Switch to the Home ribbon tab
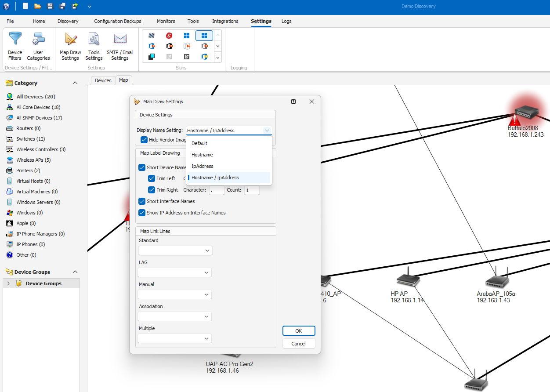 [39, 21]
